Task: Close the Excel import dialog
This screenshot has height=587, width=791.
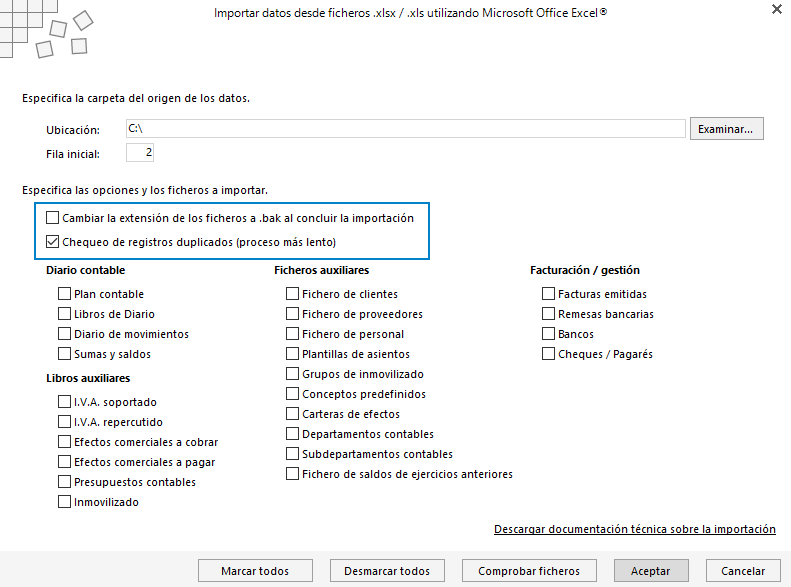Action: (777, 9)
